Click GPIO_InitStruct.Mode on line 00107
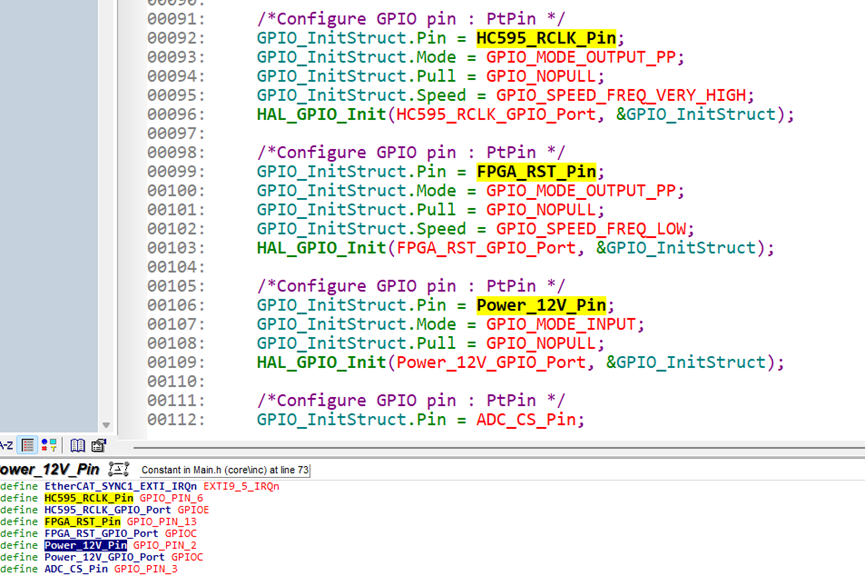The height and width of the screenshot is (586, 865). point(356,324)
